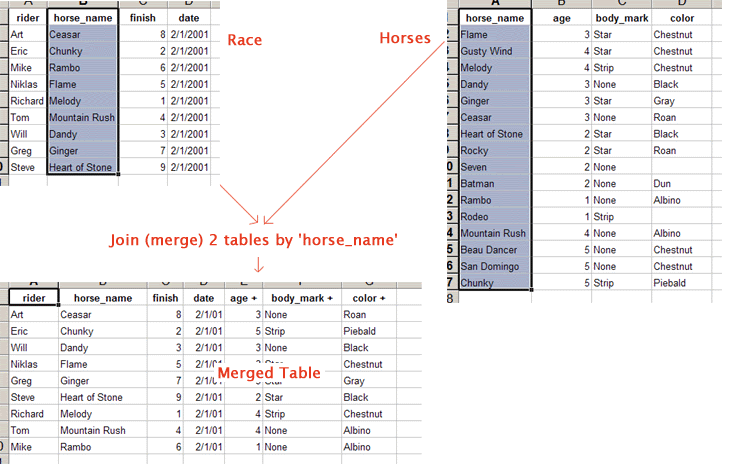Select the 'color' header in Horses table

(x=682, y=18)
